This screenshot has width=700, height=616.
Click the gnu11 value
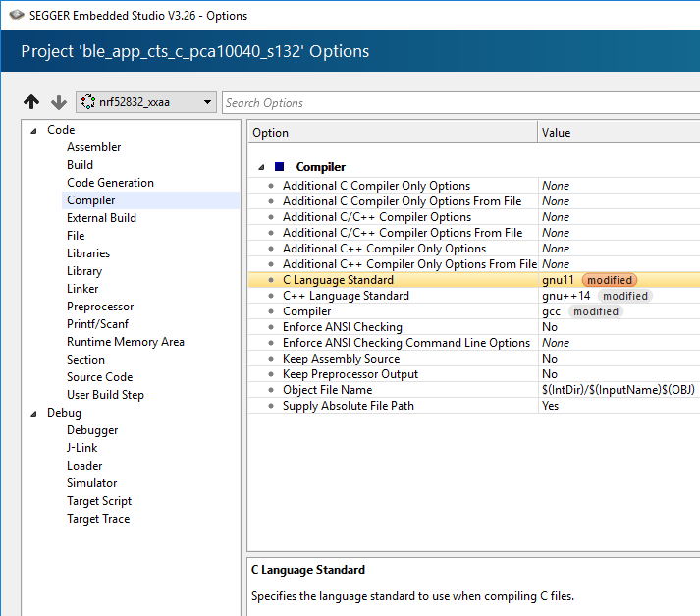click(558, 280)
